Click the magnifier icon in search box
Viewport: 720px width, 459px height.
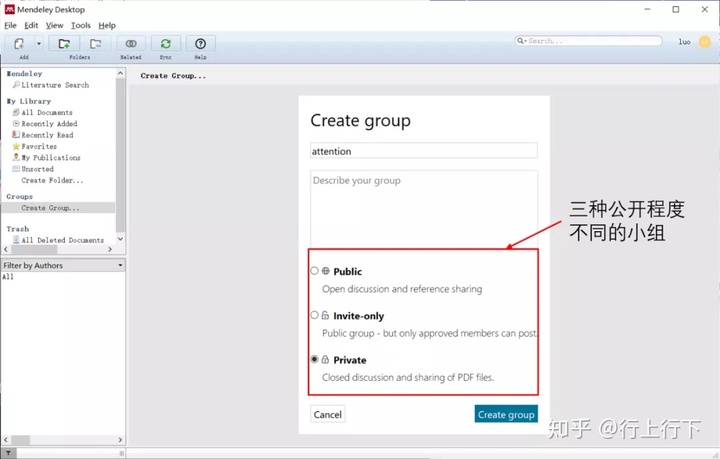520,41
